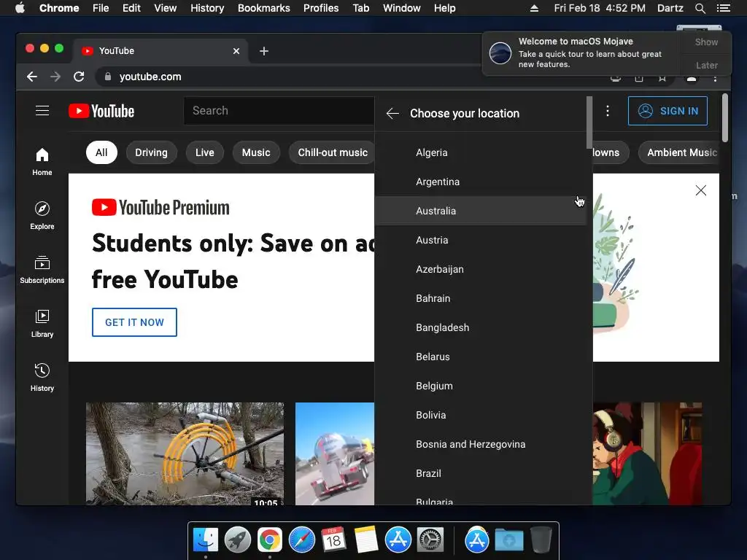Select the Music filter chip
This screenshot has height=560, width=747.
(256, 152)
